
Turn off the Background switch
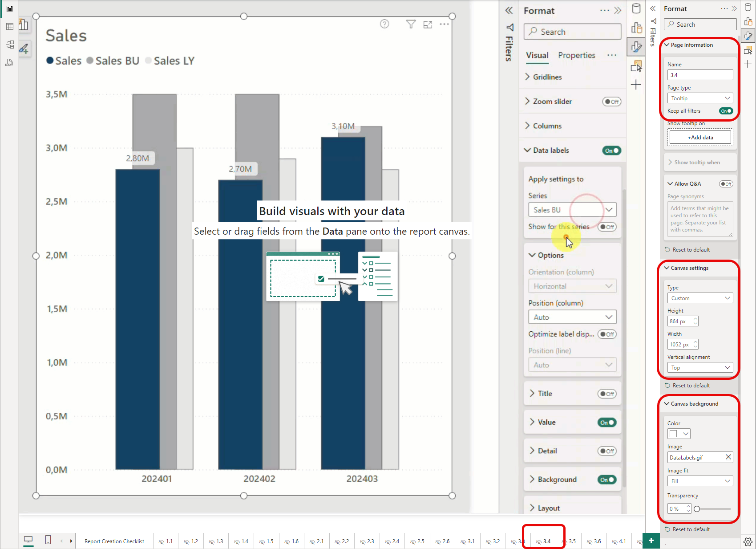[x=607, y=480]
